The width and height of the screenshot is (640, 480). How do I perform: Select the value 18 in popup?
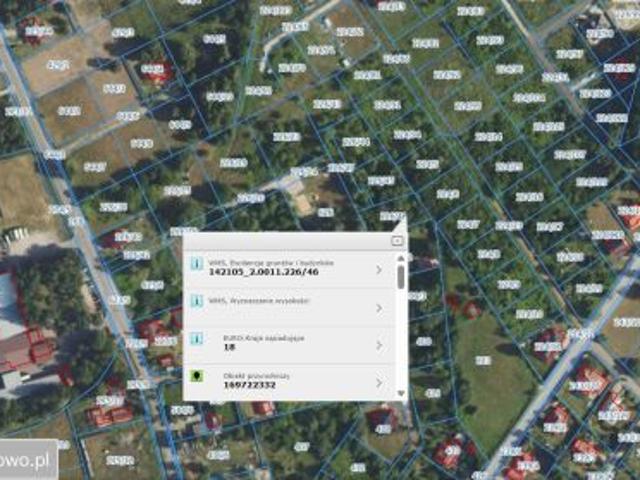pyautogui.click(x=229, y=347)
